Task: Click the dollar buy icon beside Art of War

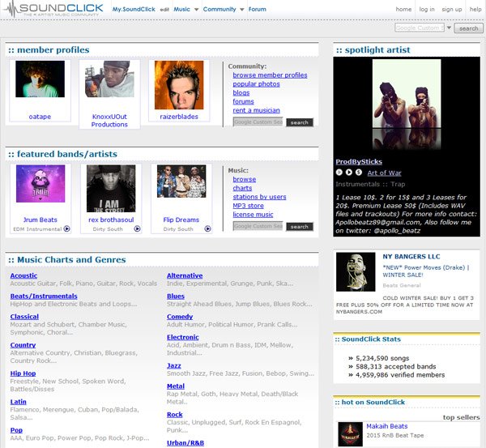Action: point(358,172)
